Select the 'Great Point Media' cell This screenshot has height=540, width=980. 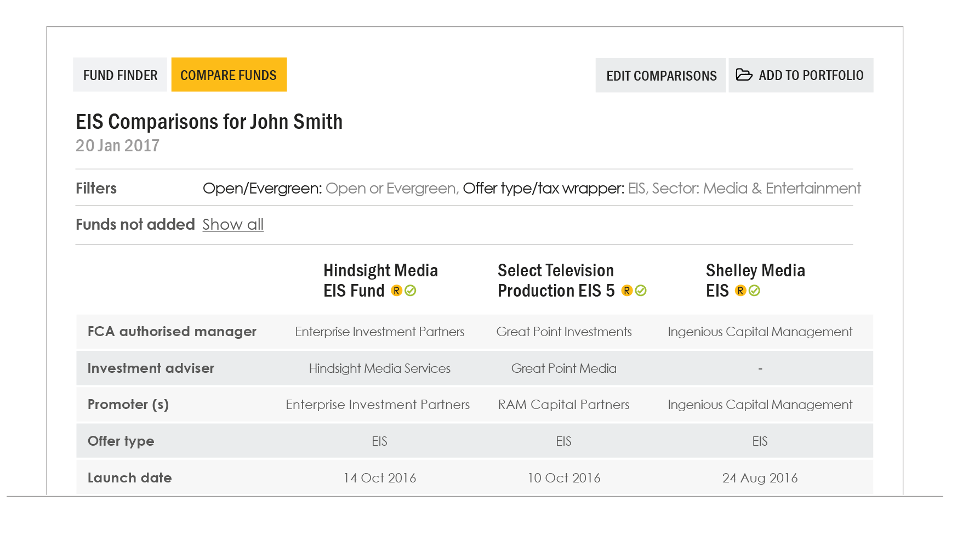point(564,368)
